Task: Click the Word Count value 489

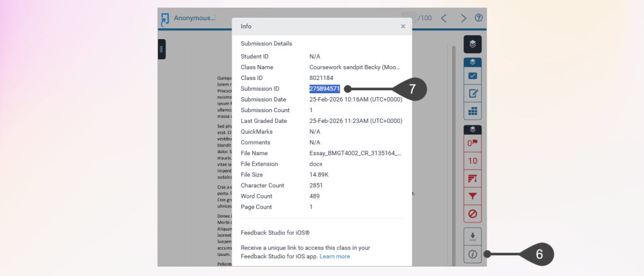Action: point(314,196)
